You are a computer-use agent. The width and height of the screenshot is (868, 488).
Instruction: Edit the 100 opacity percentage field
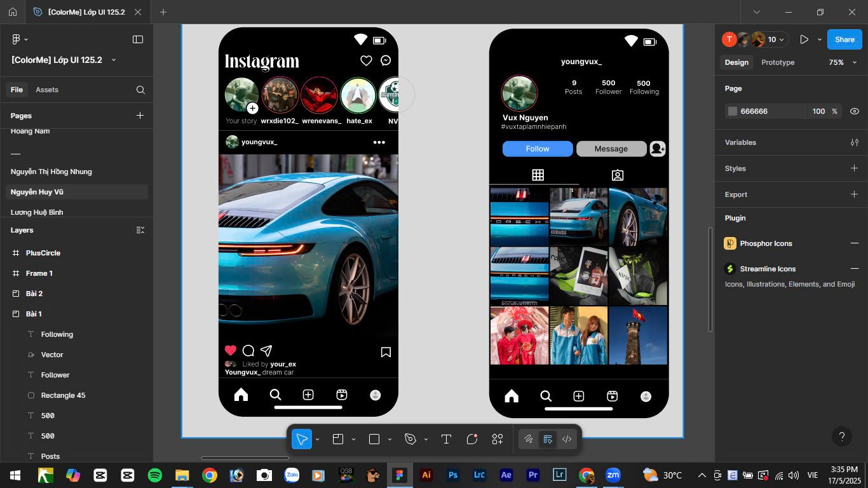pos(818,111)
